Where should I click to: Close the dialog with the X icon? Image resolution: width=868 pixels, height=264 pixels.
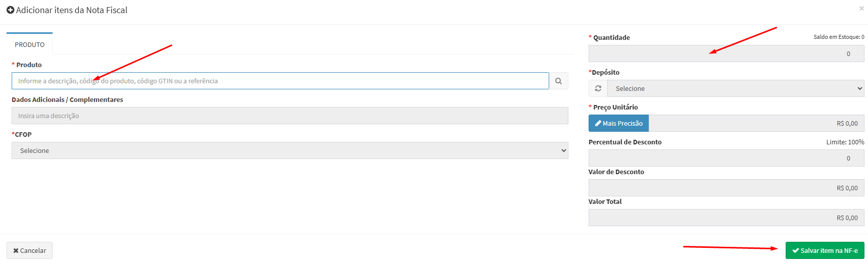(861, 9)
